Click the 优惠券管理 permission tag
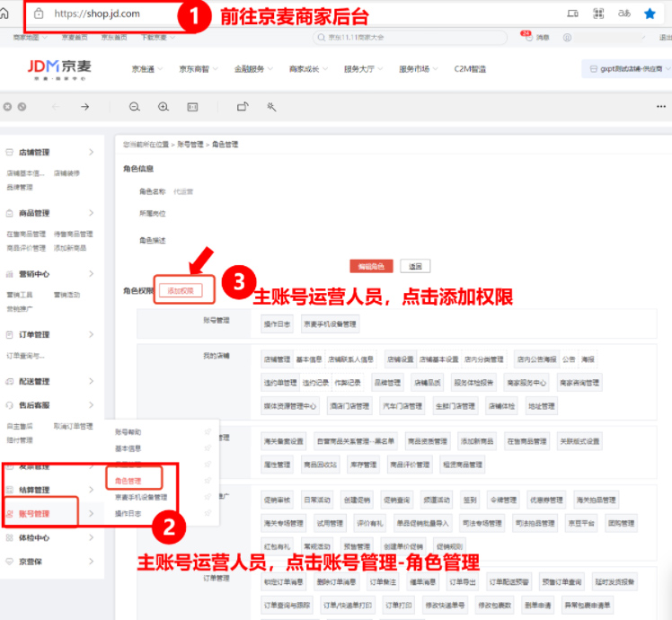672x620 pixels. 546,500
